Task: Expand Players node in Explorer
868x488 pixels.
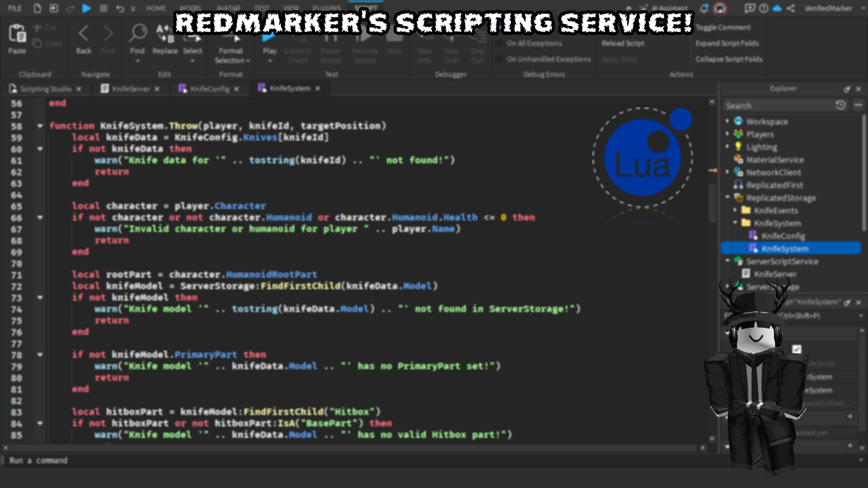Action: (728, 134)
